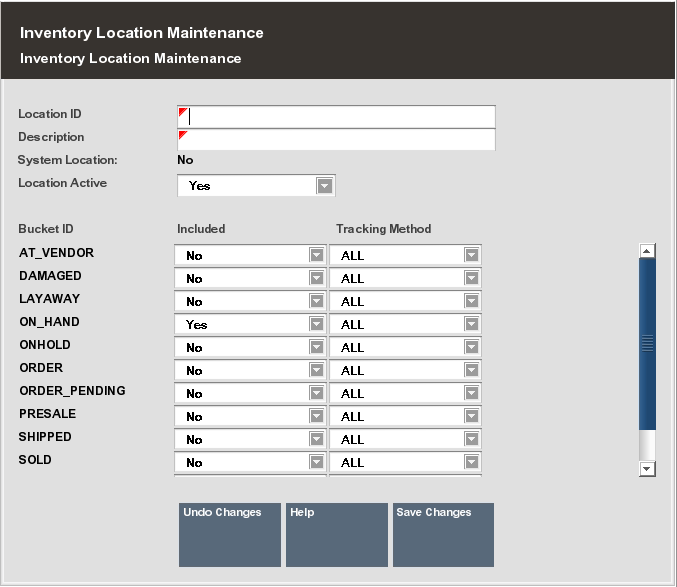Screen dimensions: 677x587
Task: Click the bucket list scroll down arrow
Action: [647, 469]
